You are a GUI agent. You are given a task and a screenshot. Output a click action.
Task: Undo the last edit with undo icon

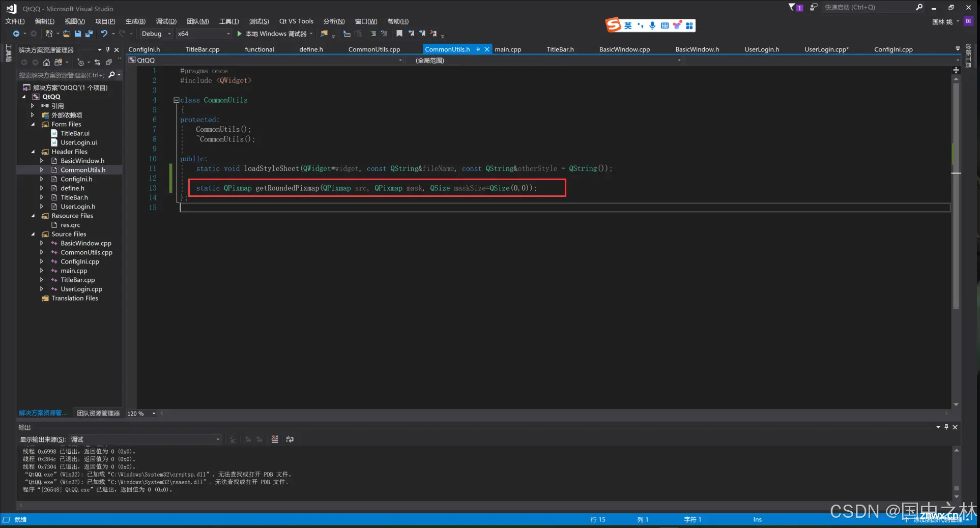[x=104, y=34]
